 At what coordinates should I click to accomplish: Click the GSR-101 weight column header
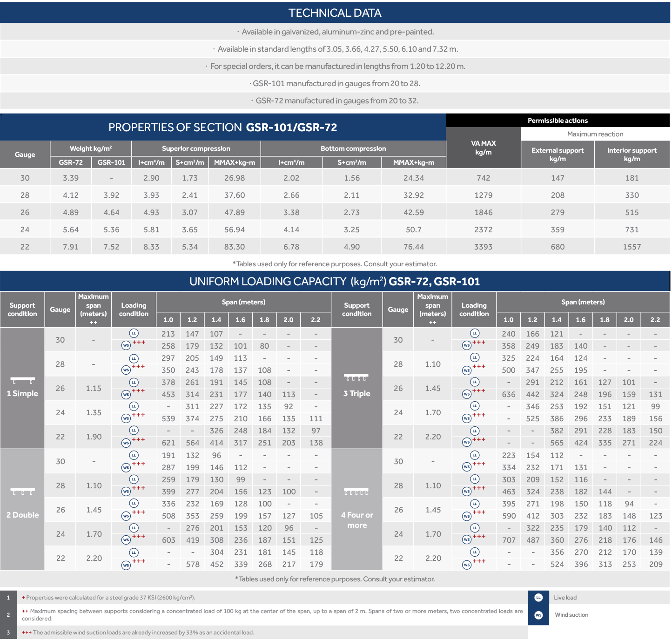pos(111,162)
